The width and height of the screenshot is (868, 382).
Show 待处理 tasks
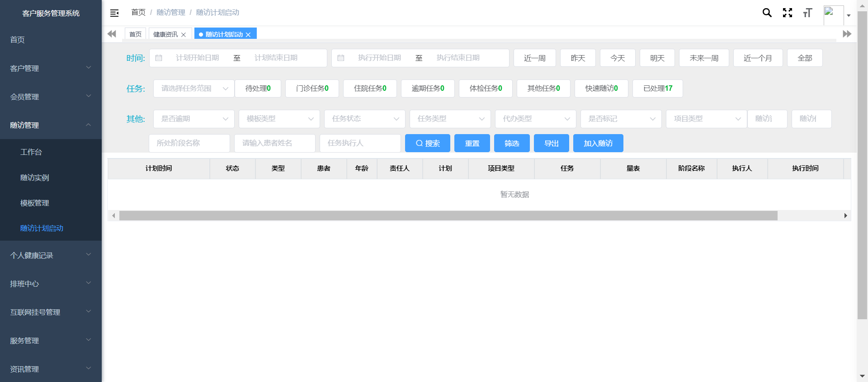coord(258,89)
